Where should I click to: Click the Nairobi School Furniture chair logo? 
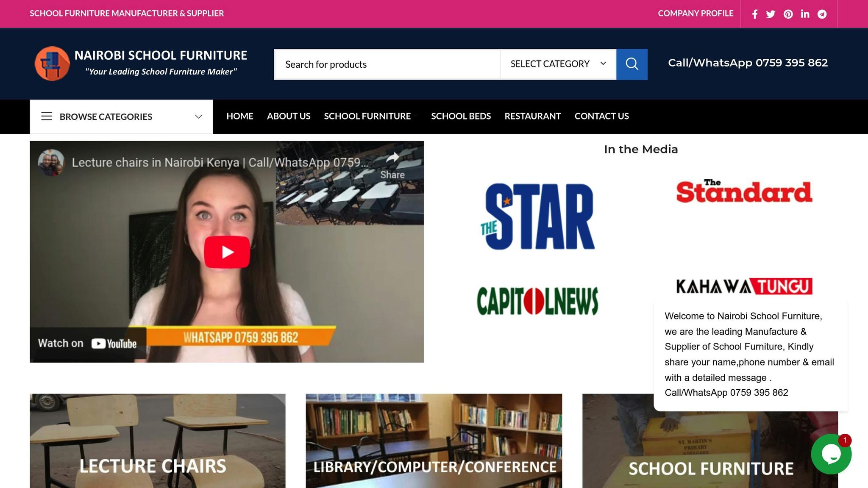click(52, 64)
